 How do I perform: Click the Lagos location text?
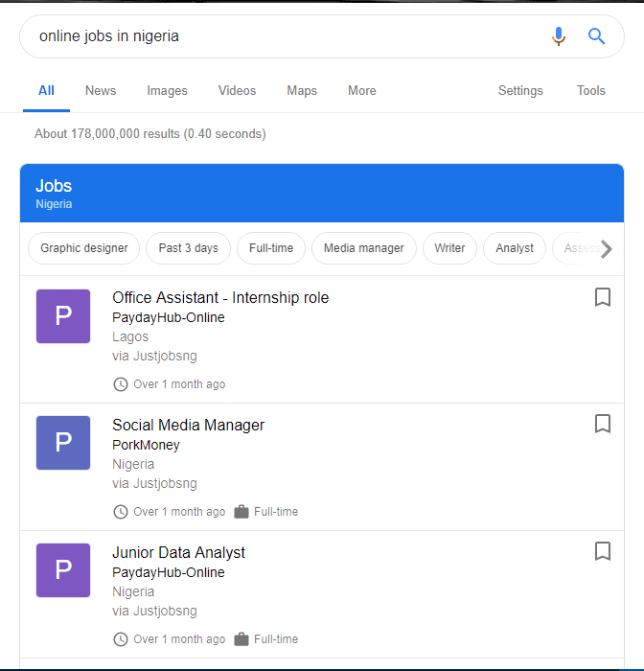(x=130, y=336)
